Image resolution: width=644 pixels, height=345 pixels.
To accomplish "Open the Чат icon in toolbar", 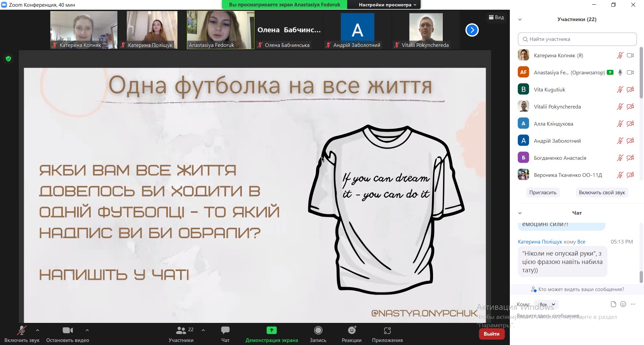I will point(225,331).
